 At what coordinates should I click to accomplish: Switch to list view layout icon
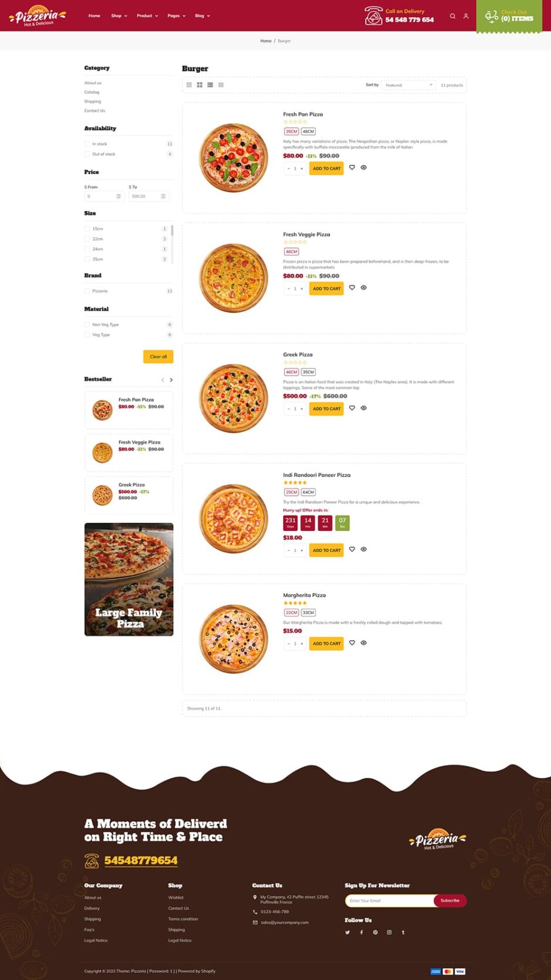(210, 85)
